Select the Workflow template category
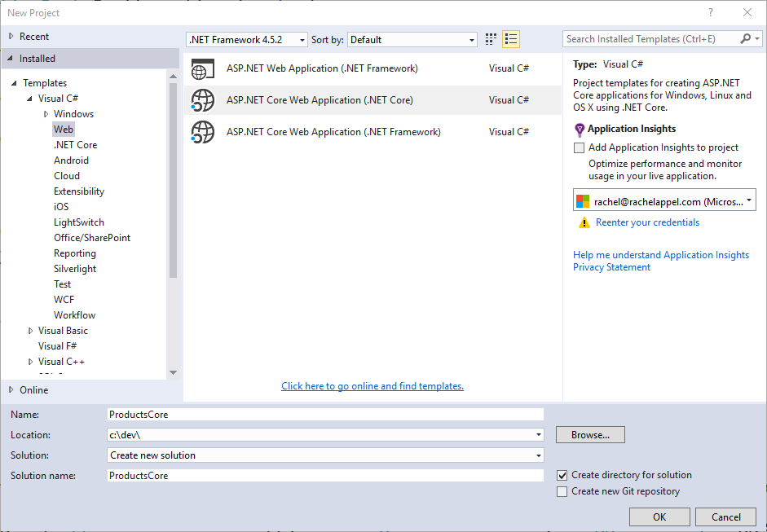The height and width of the screenshot is (532, 767). point(74,315)
